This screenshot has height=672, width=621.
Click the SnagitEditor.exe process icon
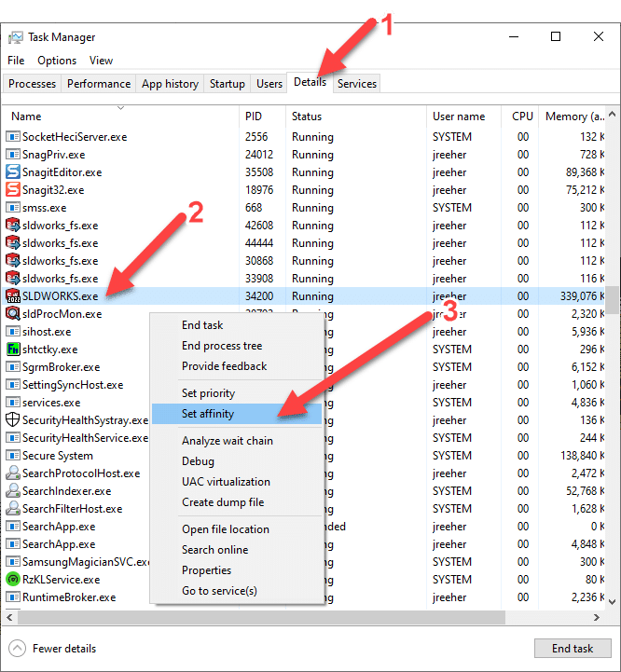(x=13, y=171)
